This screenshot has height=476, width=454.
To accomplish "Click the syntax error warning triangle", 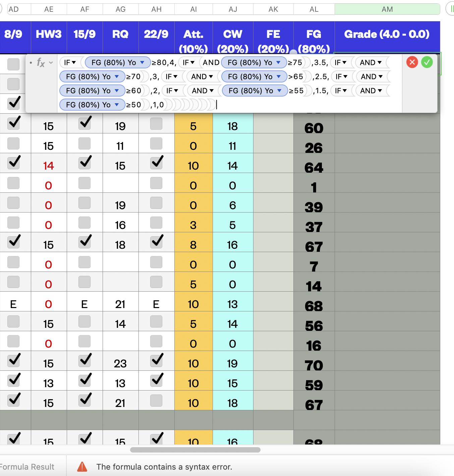I will click(82, 467).
